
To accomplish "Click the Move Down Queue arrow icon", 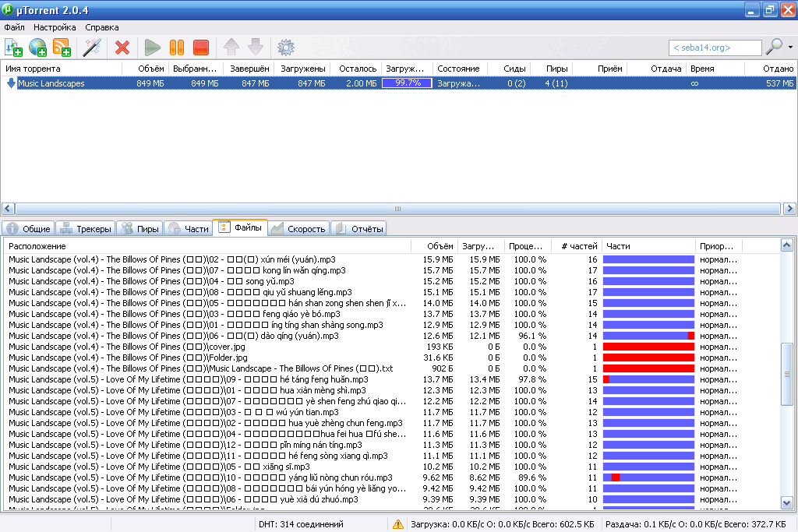I will pyautogui.click(x=256, y=48).
